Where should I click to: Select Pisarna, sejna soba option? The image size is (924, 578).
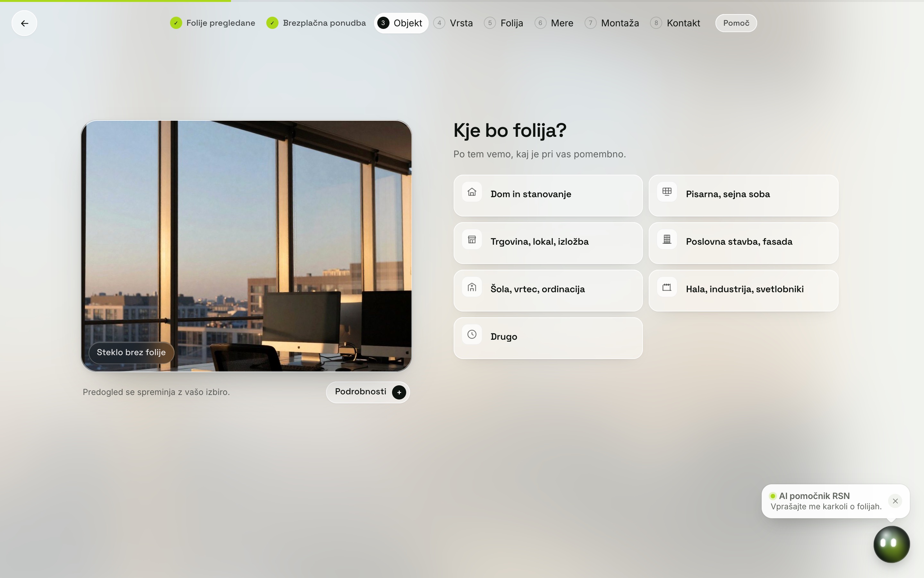coord(743,195)
